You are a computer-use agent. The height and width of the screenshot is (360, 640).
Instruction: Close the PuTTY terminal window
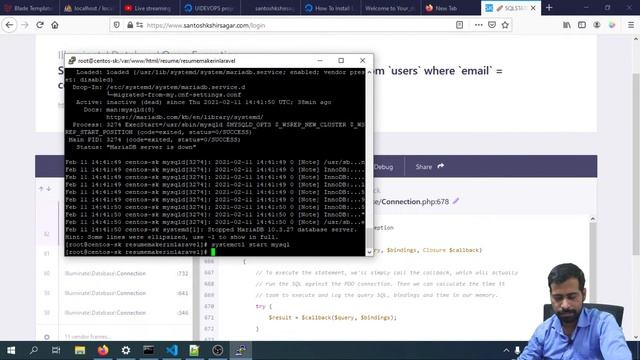point(362,60)
